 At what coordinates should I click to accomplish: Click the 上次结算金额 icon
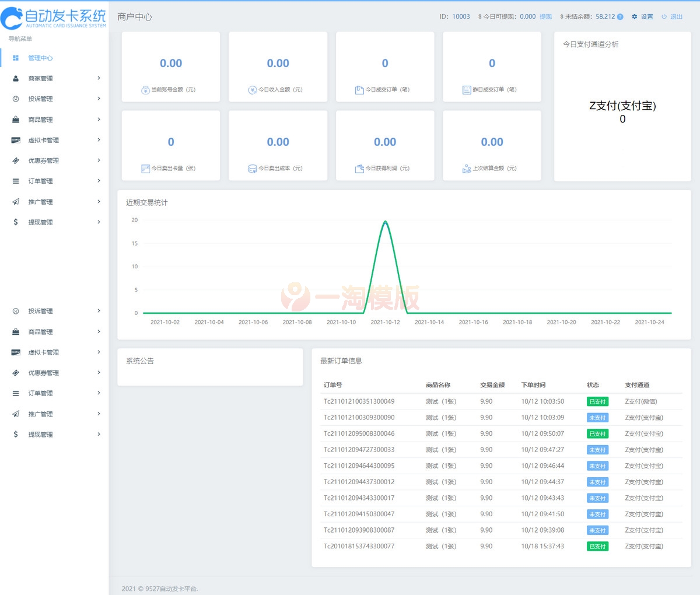coord(467,169)
